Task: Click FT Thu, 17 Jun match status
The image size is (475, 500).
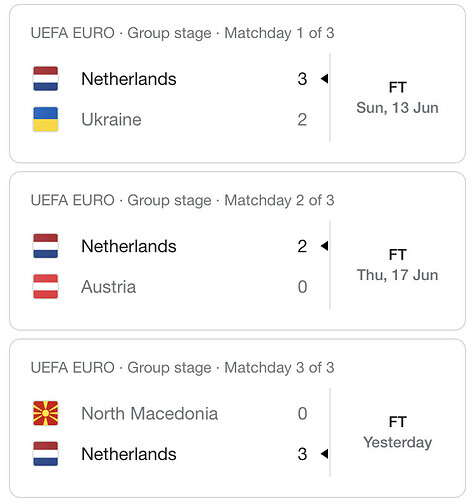Action: [397, 265]
